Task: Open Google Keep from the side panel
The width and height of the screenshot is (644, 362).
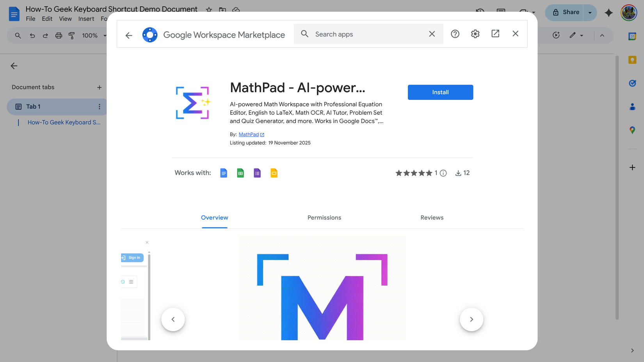Action: (632, 60)
